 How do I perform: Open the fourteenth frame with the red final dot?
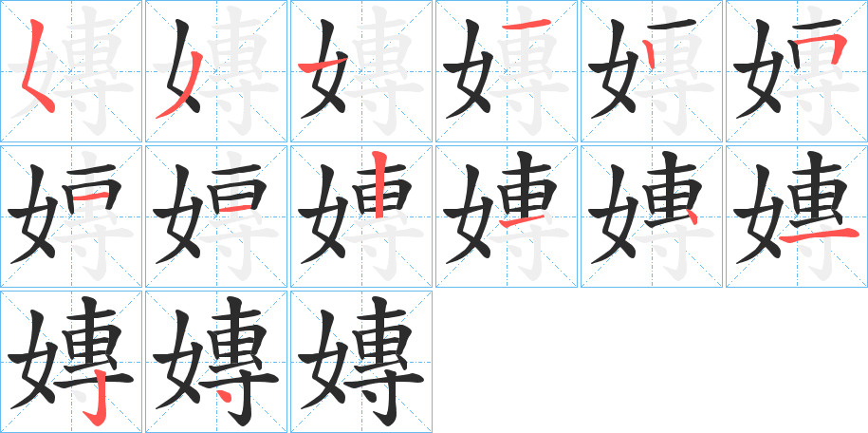pos(216,362)
